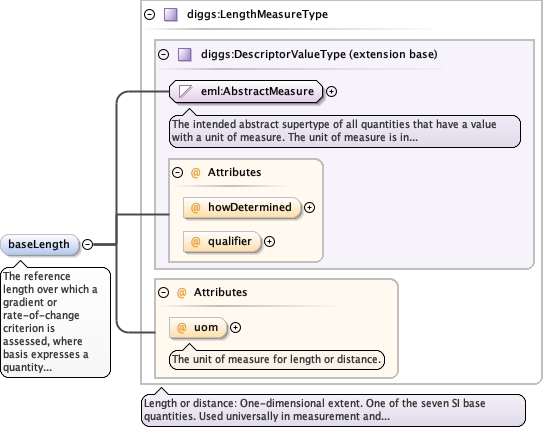Screen dimensions: 544x430
Task: Click the diggs:DescriptorValueType (extension base) title
Action: [x=319, y=54]
